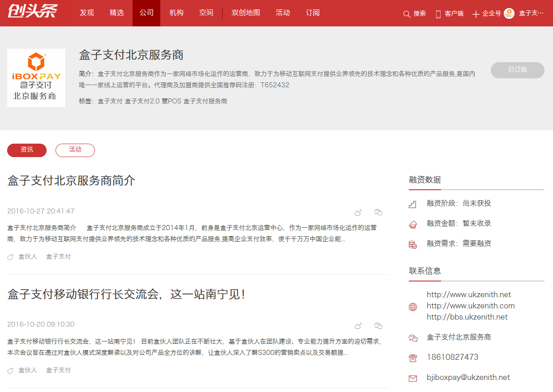Click the 已订阅 button
553x392 pixels.
518,70
